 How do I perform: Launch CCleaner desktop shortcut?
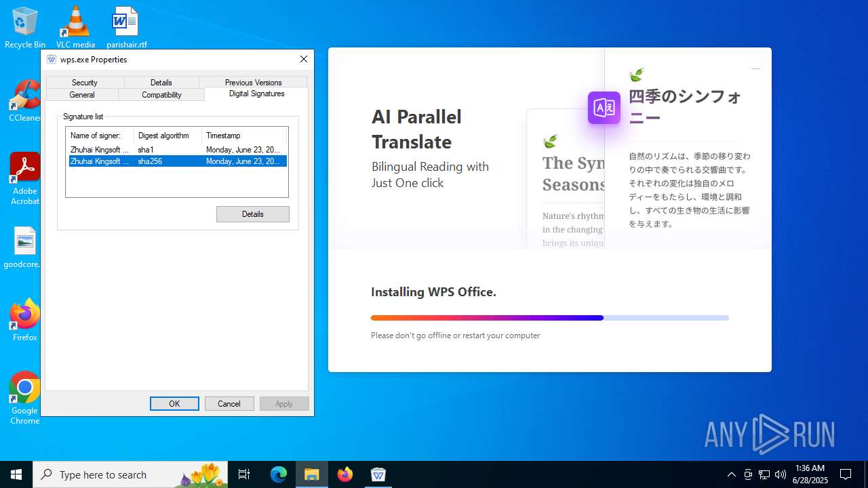25,102
